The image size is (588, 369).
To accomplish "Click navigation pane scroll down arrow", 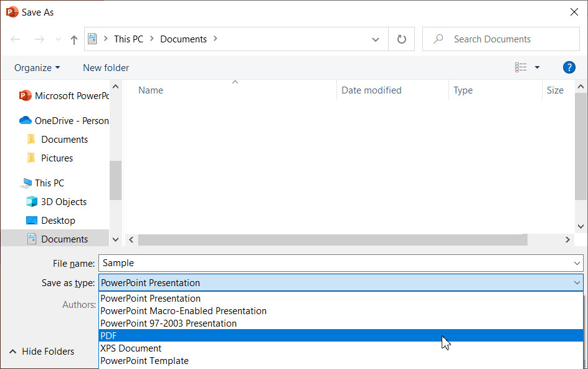I will coord(115,239).
